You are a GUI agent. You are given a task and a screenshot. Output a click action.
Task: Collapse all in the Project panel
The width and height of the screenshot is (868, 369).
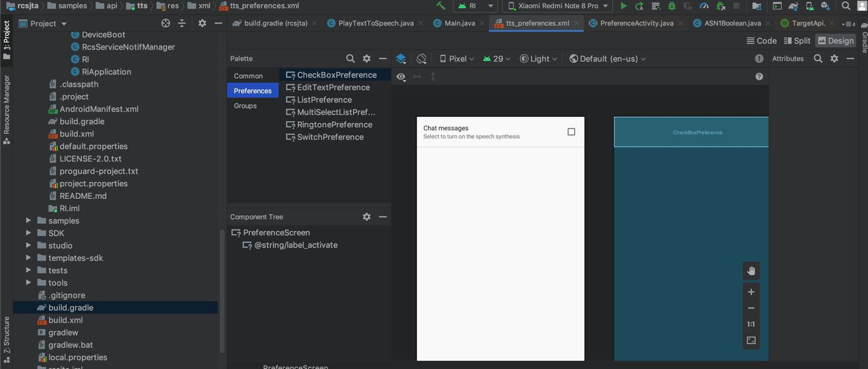click(182, 23)
